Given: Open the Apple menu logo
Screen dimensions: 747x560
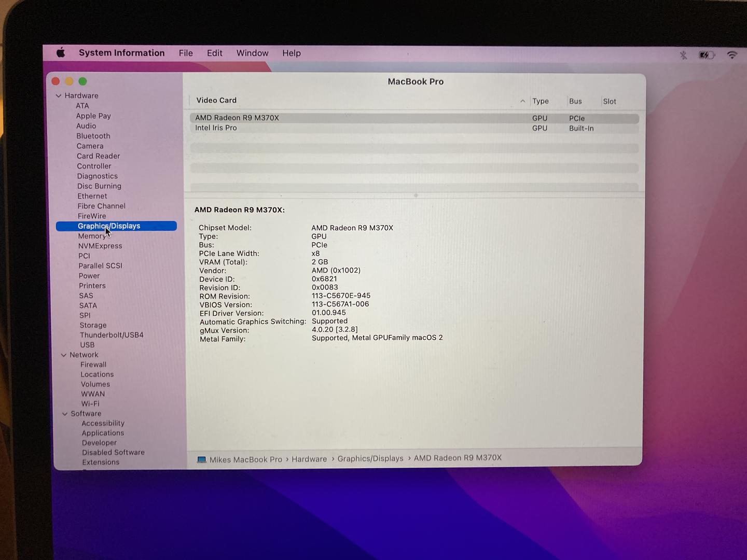Looking at the screenshot, I should pos(61,52).
